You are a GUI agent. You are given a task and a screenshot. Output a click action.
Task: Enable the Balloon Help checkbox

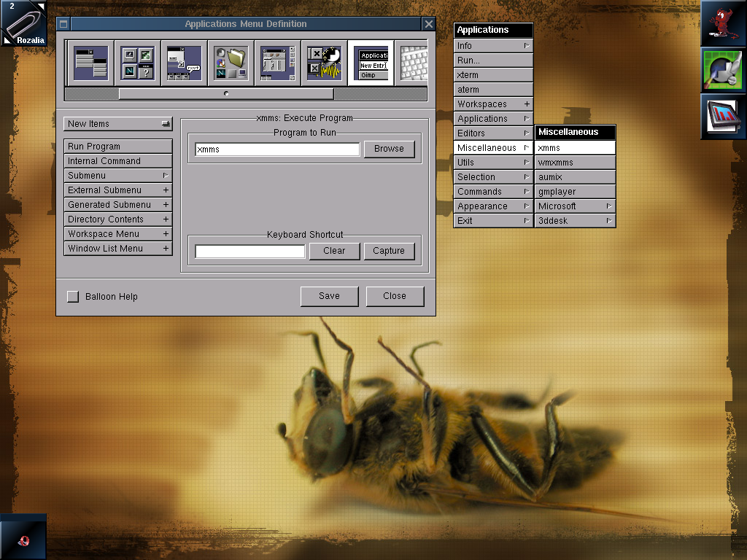[x=73, y=297]
